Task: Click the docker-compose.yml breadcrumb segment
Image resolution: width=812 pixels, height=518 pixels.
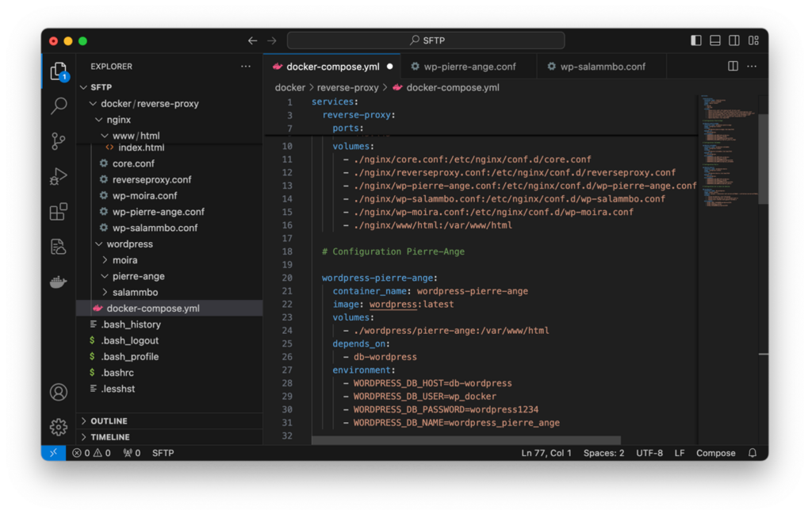Action: [x=446, y=87]
